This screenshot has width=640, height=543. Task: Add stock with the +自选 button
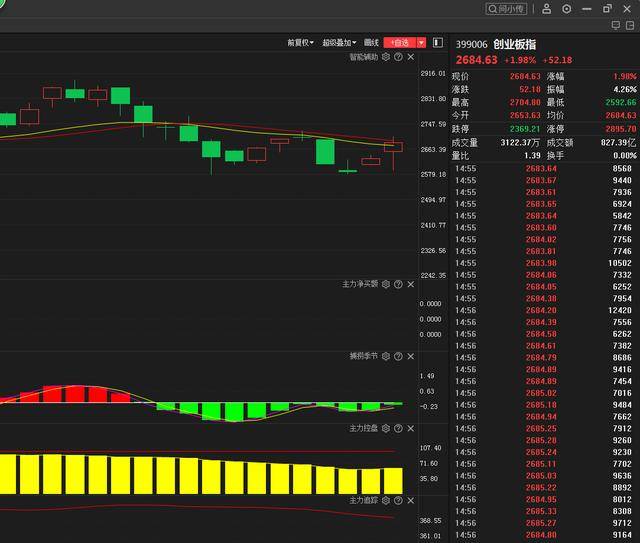(400, 43)
